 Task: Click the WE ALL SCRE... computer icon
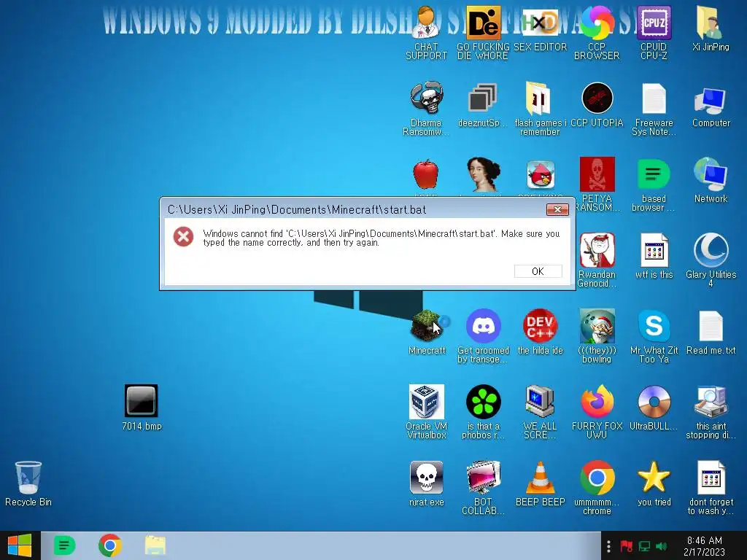[x=541, y=402]
